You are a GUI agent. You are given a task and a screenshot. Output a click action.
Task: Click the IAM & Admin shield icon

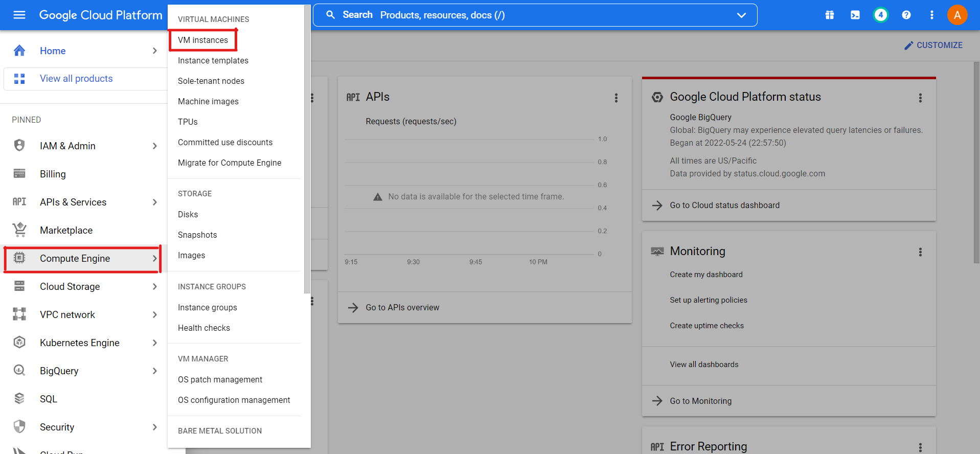click(19, 146)
